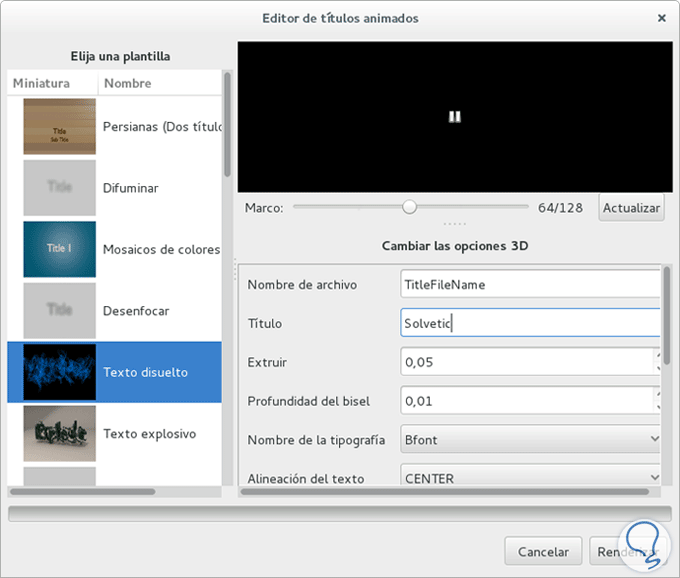Viewport: 680px width, 578px height.
Task: Select the Texto disuelto thumbnail
Action: [x=59, y=372]
